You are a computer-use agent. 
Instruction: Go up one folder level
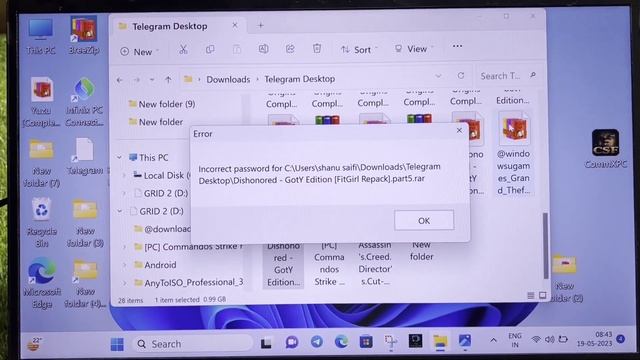[168, 80]
